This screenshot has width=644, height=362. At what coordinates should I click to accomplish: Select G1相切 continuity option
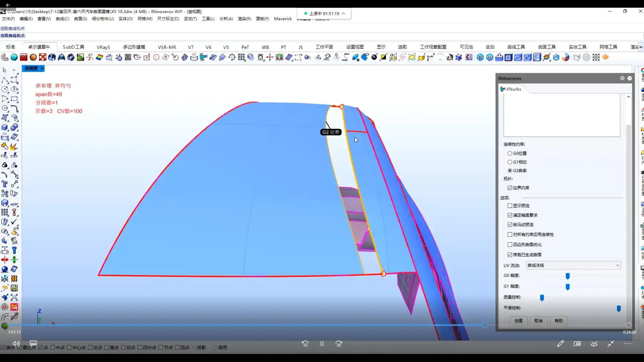[x=510, y=162]
